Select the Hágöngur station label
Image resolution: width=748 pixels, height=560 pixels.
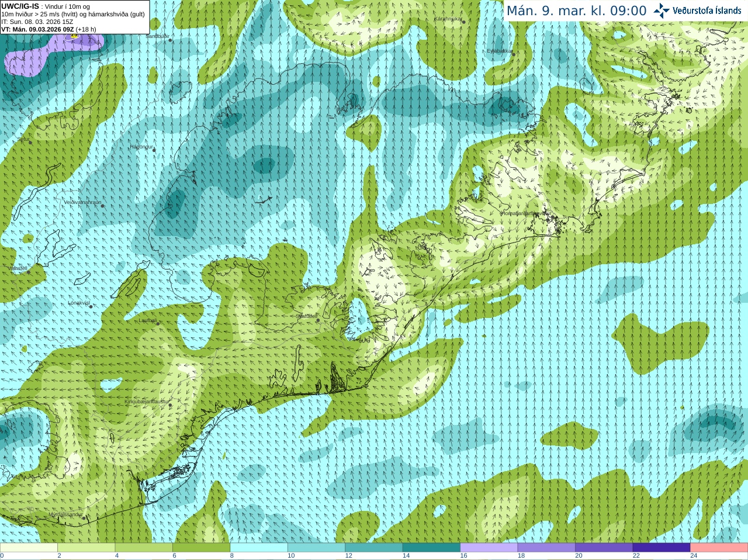click(141, 147)
